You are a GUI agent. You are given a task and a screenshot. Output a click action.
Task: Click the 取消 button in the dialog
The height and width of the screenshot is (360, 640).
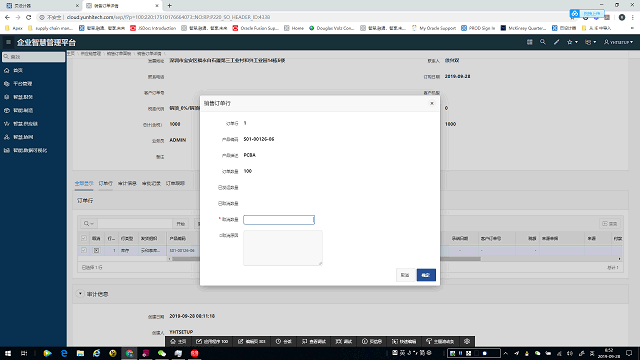coord(405,275)
